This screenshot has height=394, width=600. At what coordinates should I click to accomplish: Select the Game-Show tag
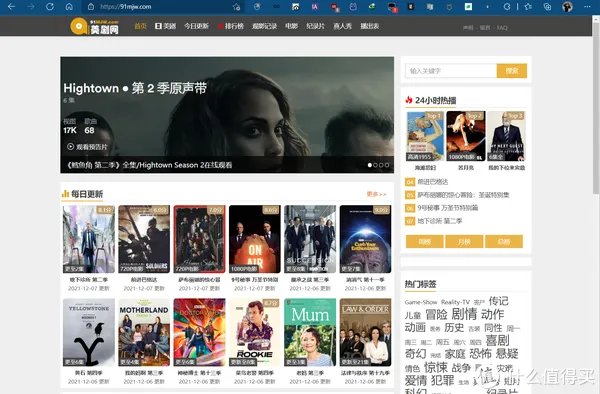point(421,302)
